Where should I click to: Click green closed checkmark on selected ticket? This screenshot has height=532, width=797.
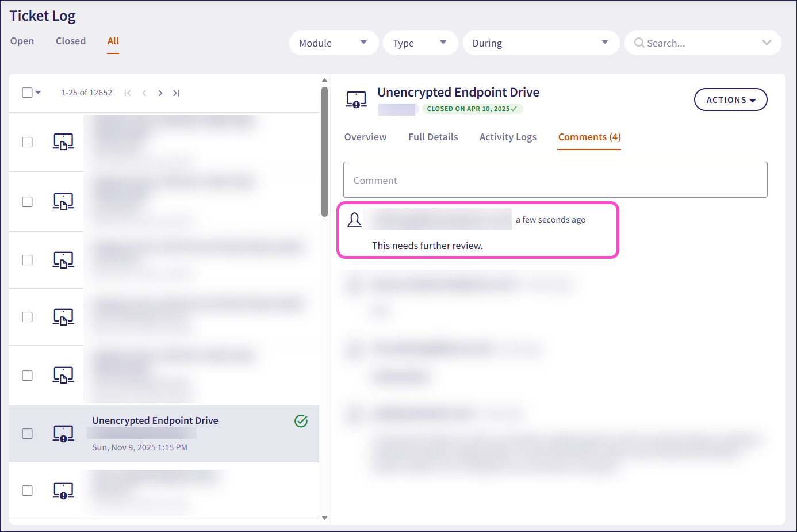coord(301,421)
